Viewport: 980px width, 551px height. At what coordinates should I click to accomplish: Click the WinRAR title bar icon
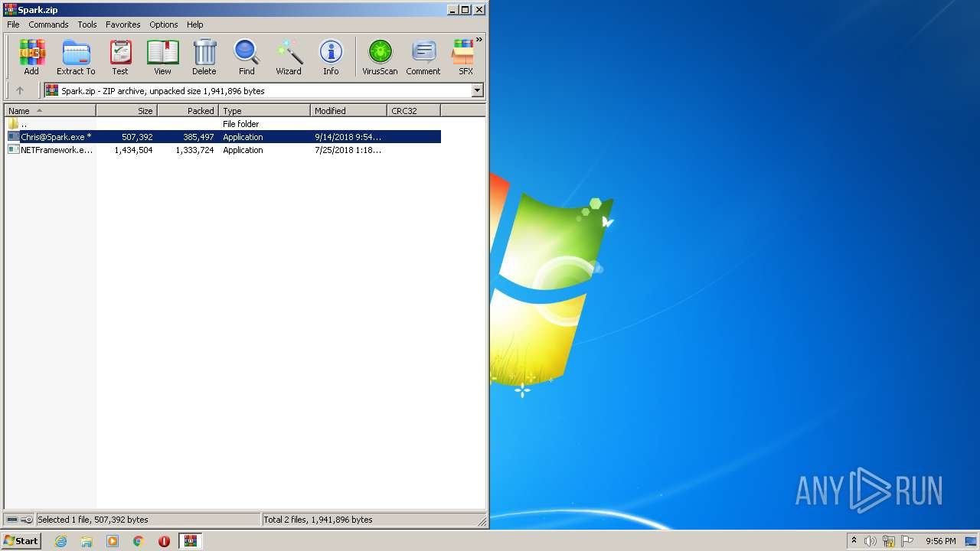10,10
